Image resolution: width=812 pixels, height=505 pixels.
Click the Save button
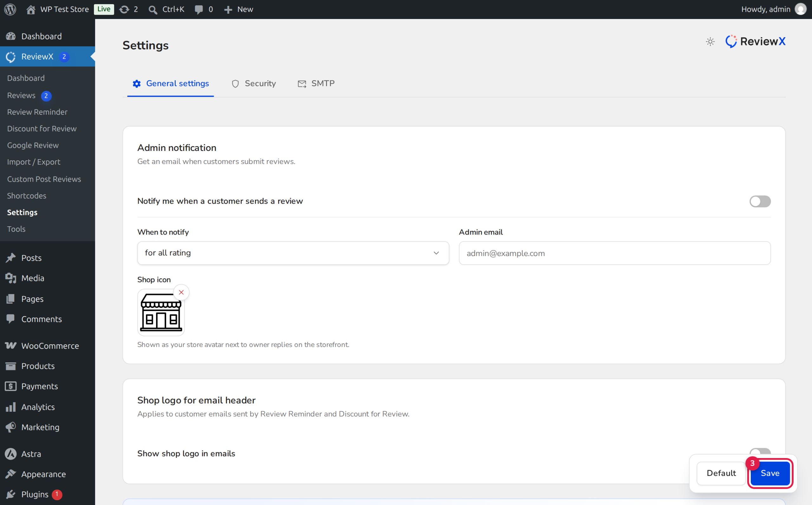tap(770, 473)
